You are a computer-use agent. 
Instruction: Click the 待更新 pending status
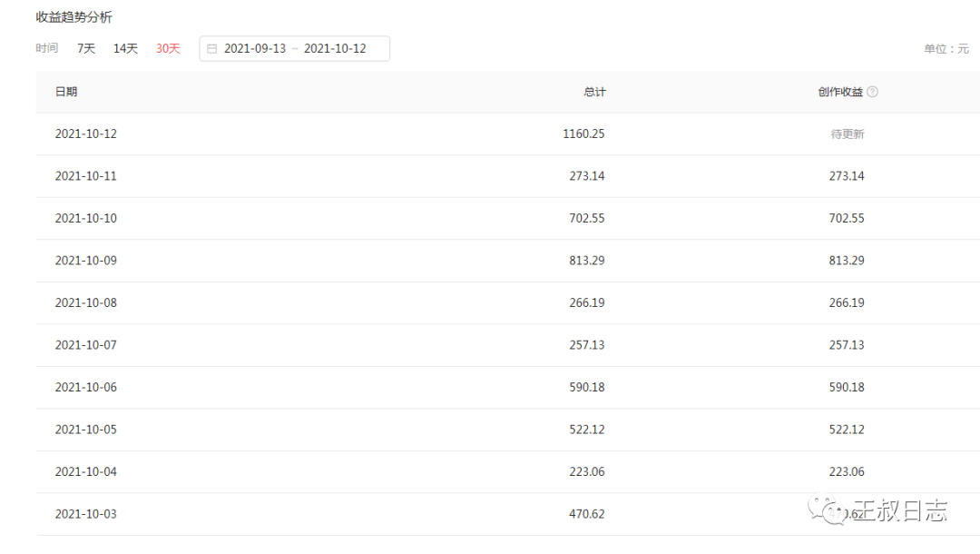coord(848,134)
